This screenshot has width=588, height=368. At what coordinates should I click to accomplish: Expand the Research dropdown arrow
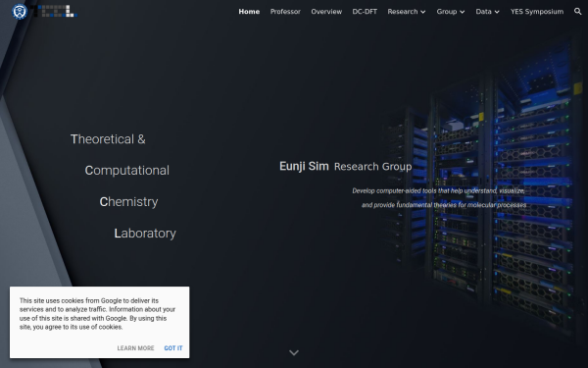(423, 12)
